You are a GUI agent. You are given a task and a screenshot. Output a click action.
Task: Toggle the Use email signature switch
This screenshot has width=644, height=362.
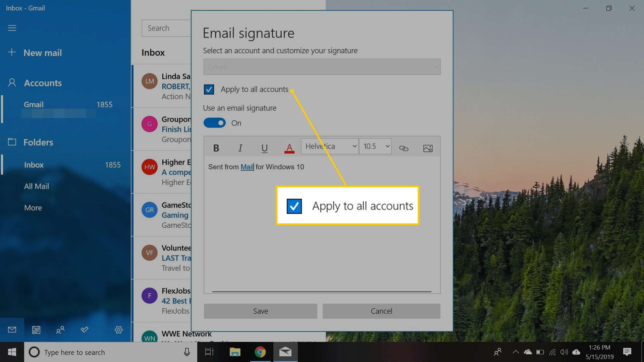[x=215, y=122]
